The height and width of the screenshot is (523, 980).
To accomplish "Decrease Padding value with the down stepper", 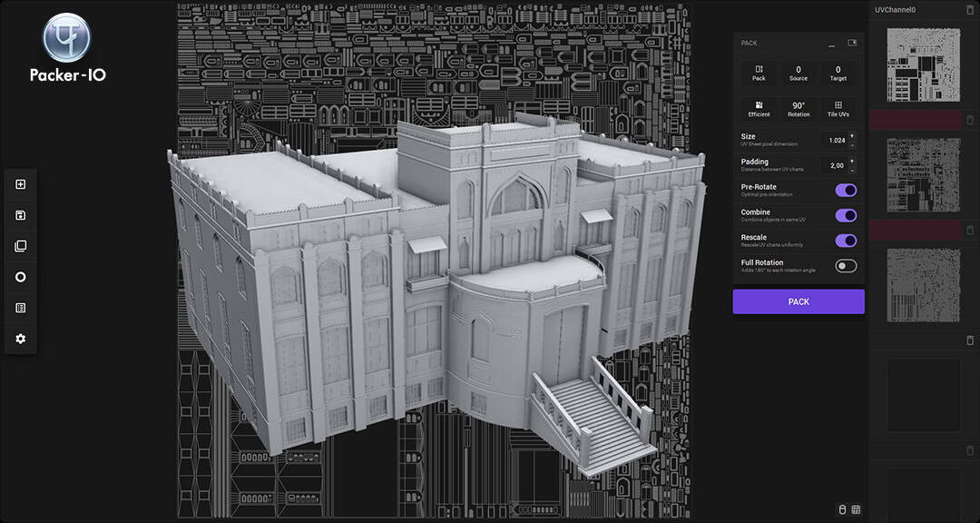I will click(852, 170).
